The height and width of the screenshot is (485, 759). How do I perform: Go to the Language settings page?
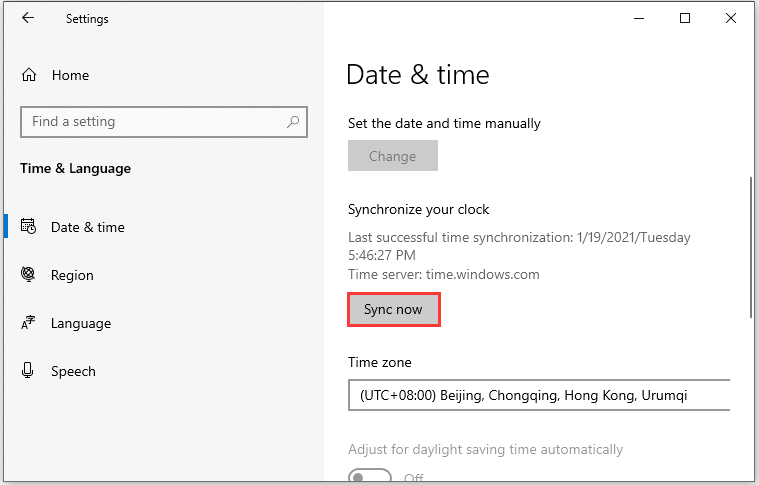[x=81, y=323]
